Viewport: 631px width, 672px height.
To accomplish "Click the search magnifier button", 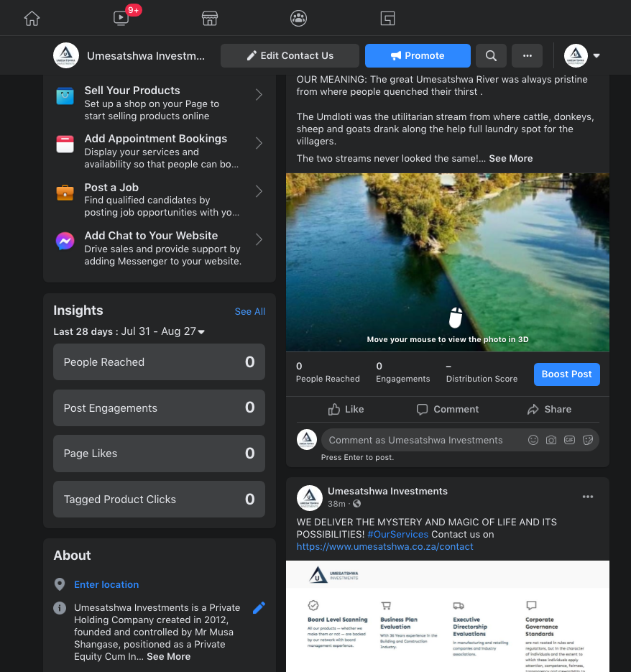I will pos(492,56).
